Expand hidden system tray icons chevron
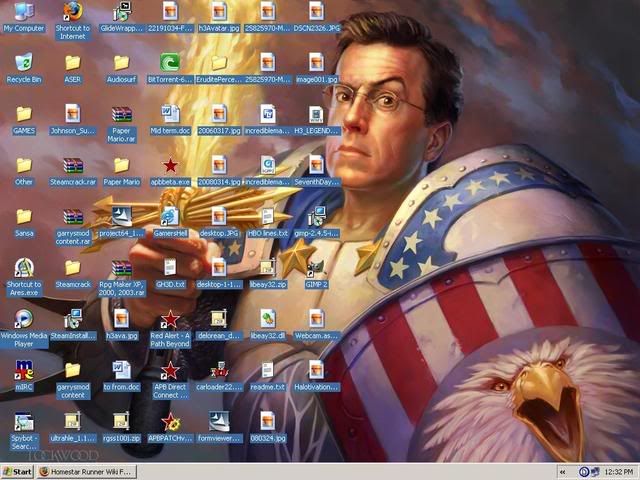Screen dimensions: 640x480 click(562, 472)
